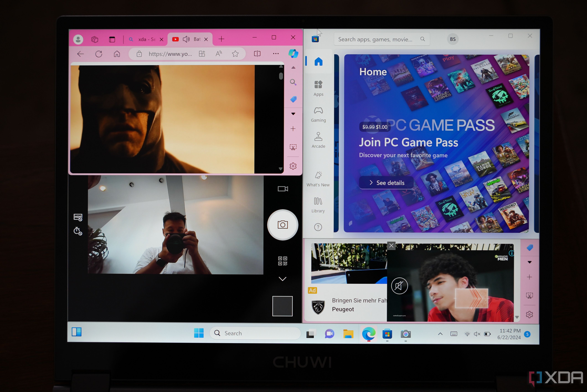Open lower Edge sidebar settings gear
587x392 pixels.
click(x=529, y=314)
